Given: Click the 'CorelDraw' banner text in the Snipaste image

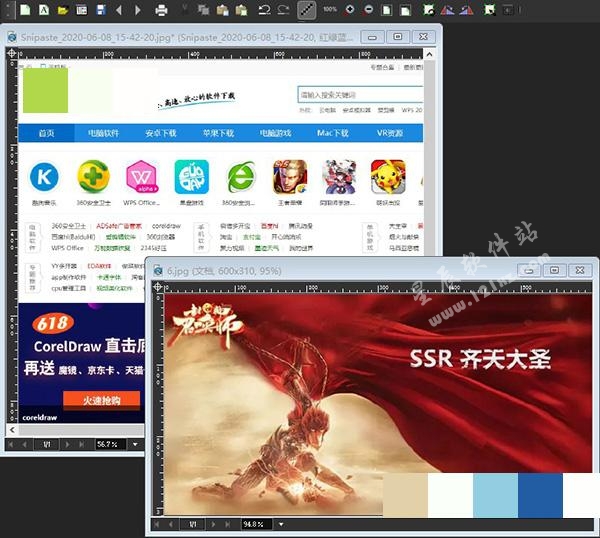Looking at the screenshot, I should coord(68,346).
